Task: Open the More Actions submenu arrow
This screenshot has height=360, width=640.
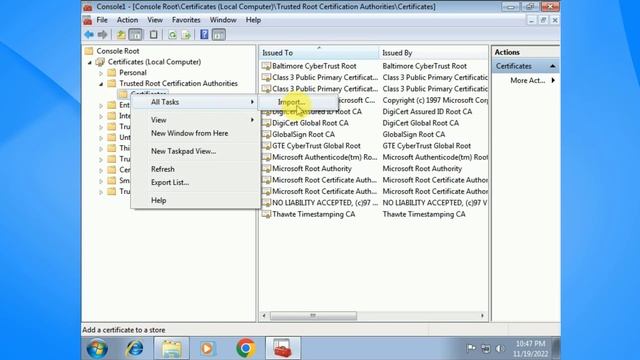Action: [x=553, y=80]
